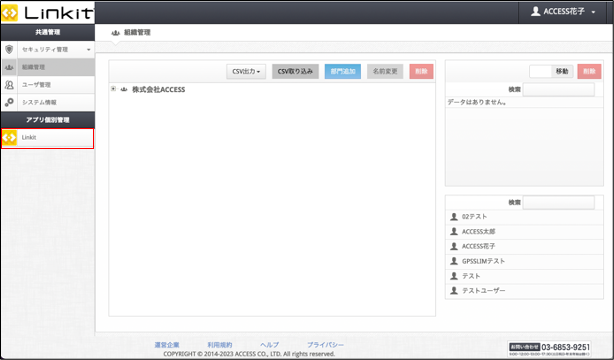The height and width of the screenshot is (360, 614).
Task: Click the 組織管理 page title icon
Action: pyautogui.click(x=116, y=33)
